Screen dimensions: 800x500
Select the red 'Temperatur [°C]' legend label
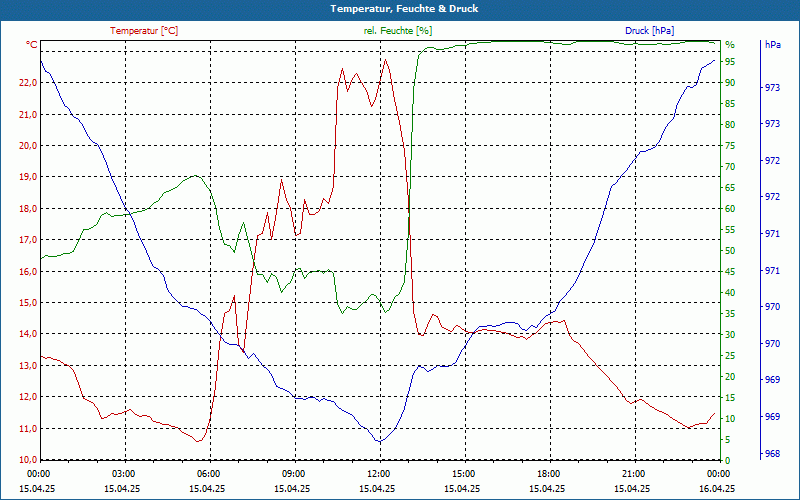144,31
